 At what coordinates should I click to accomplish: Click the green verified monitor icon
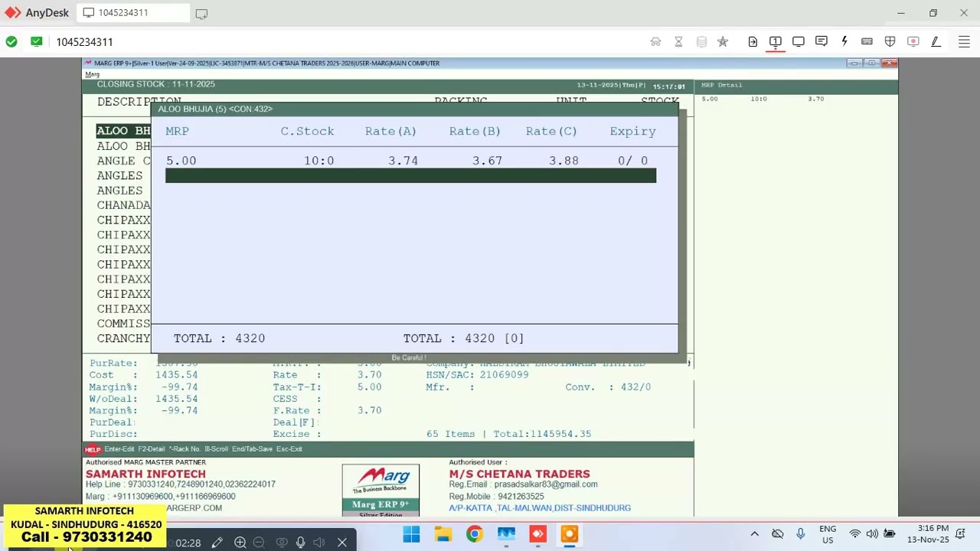coord(37,41)
